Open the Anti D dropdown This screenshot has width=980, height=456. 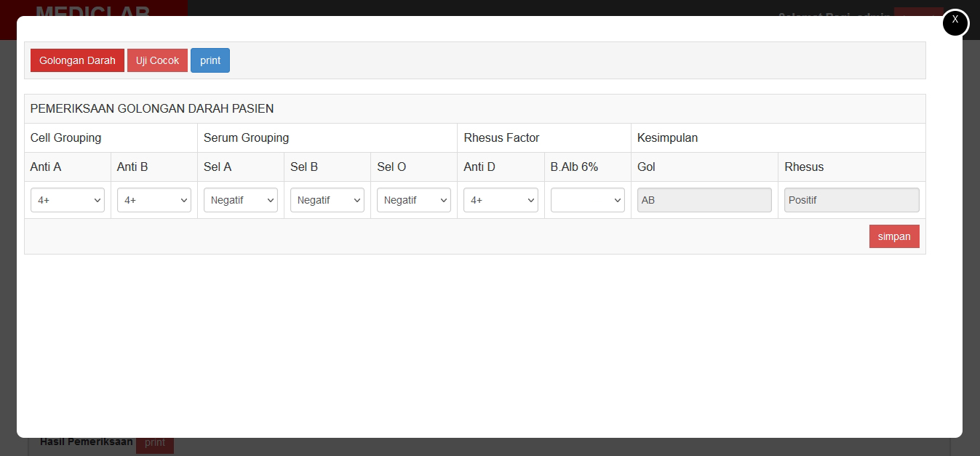coord(501,200)
